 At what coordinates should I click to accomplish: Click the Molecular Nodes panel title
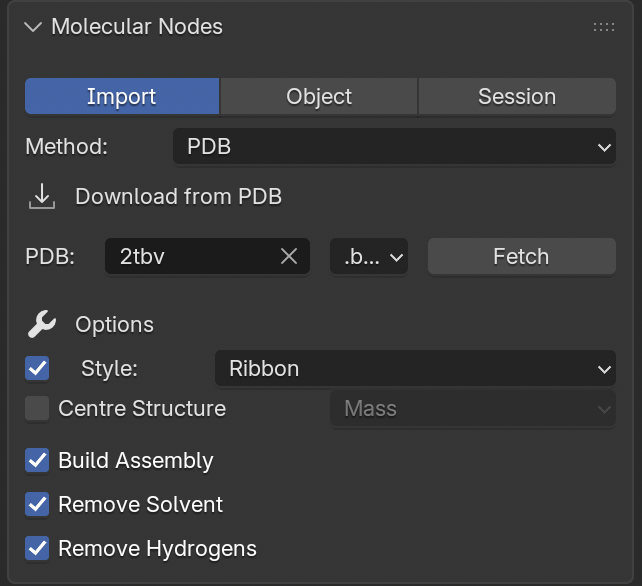pyautogui.click(x=137, y=27)
